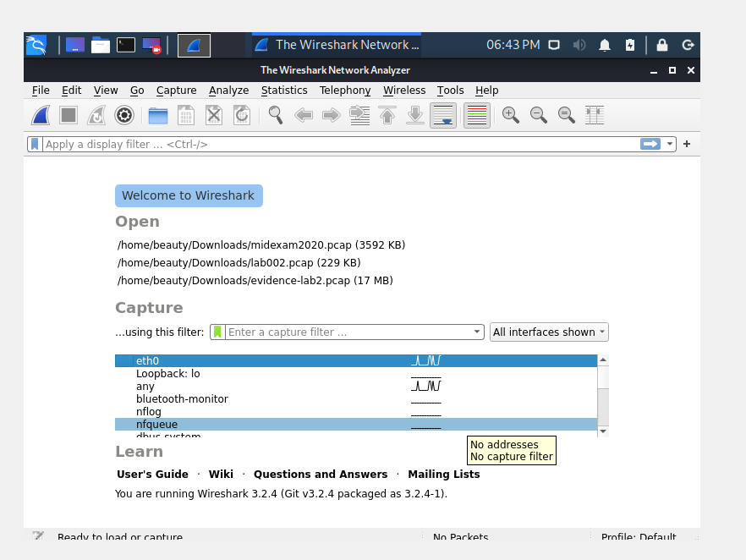Click the capture filter input field
The height and width of the screenshot is (560, 746).
coord(348,332)
